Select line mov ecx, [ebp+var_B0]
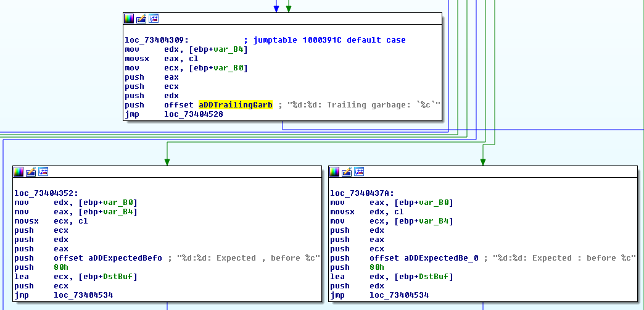The height and width of the screenshot is (310, 644). coord(186,68)
